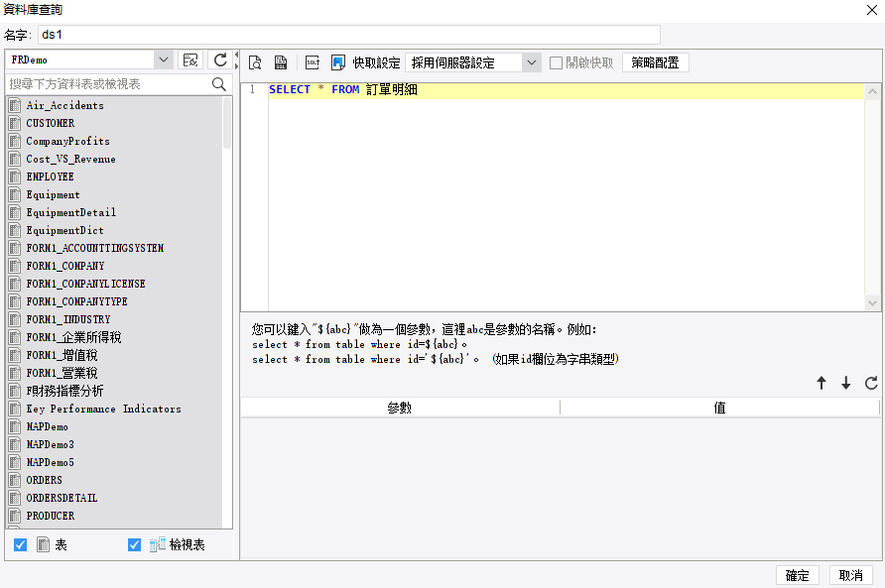
Task: Click the table list vertical scrollbar
Action: pos(227,123)
